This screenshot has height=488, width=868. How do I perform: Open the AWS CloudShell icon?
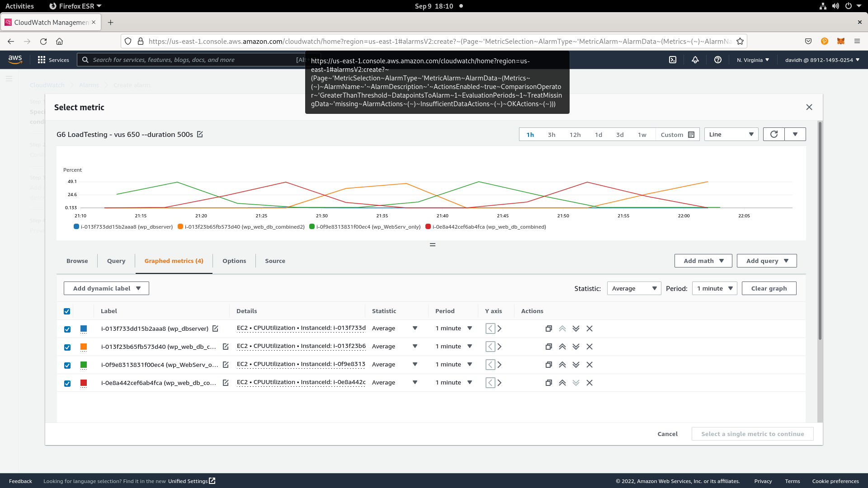[x=672, y=60]
